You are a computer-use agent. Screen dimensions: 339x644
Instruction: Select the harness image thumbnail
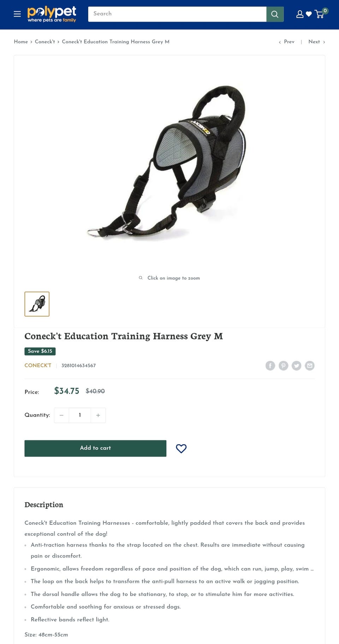coord(37,304)
